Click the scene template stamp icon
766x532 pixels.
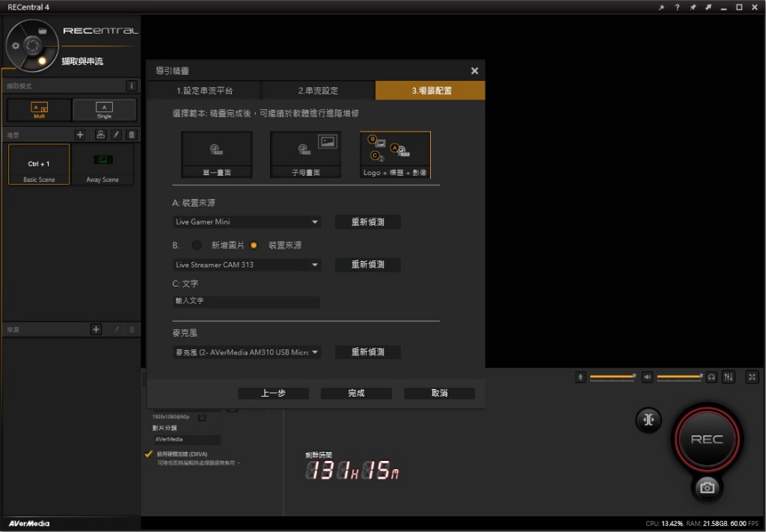click(x=101, y=135)
